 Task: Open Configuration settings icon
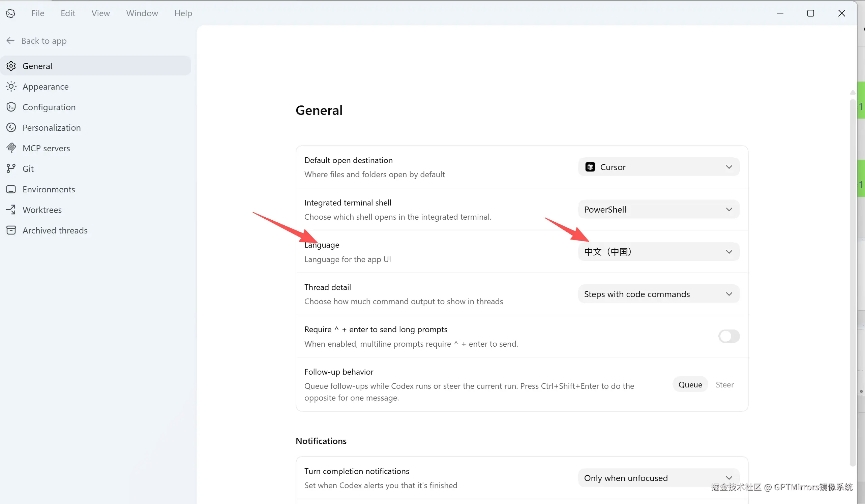click(x=11, y=107)
